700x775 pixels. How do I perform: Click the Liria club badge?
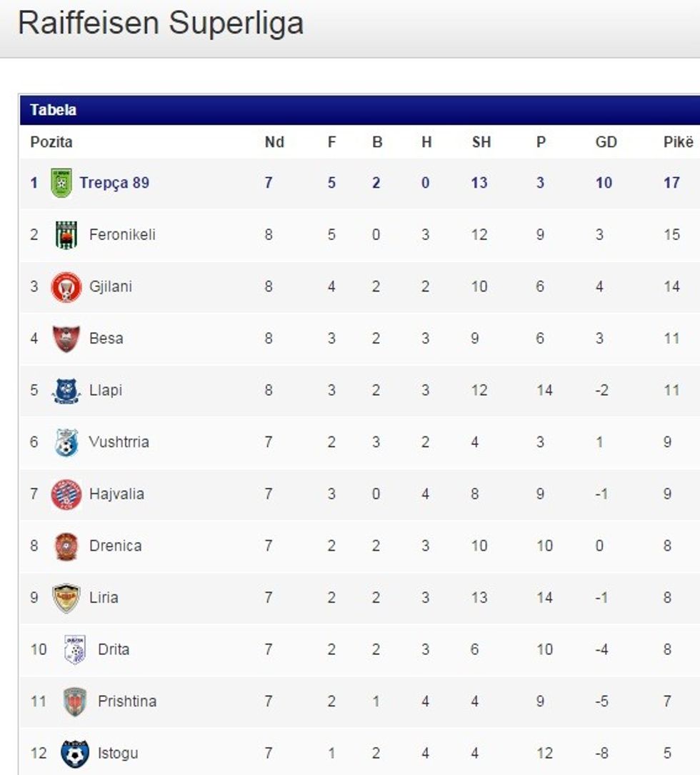click(66, 598)
